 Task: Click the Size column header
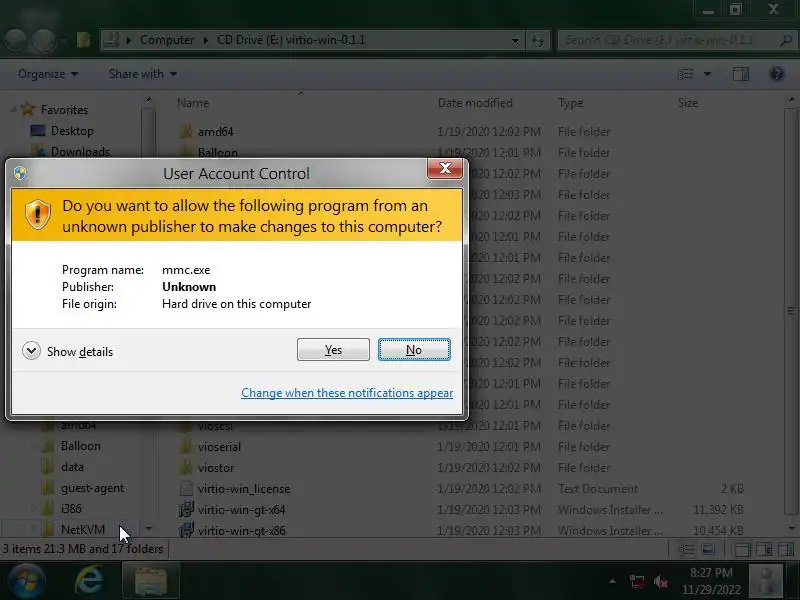pos(688,103)
